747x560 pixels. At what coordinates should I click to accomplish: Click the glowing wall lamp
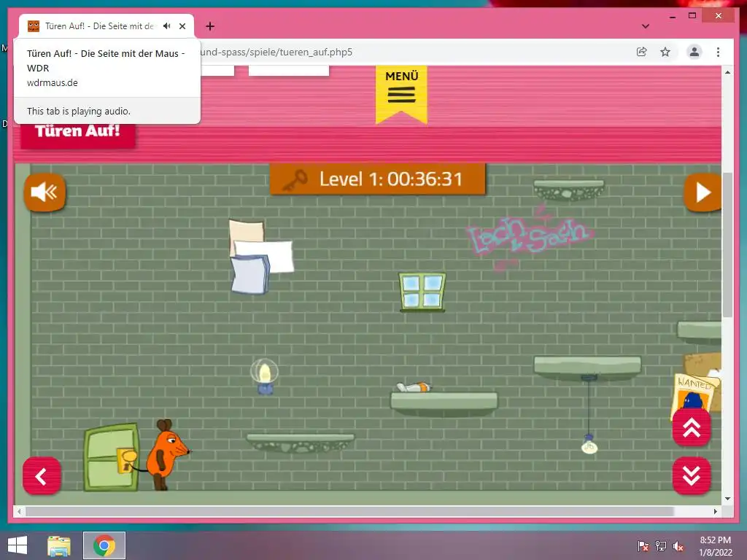264,376
